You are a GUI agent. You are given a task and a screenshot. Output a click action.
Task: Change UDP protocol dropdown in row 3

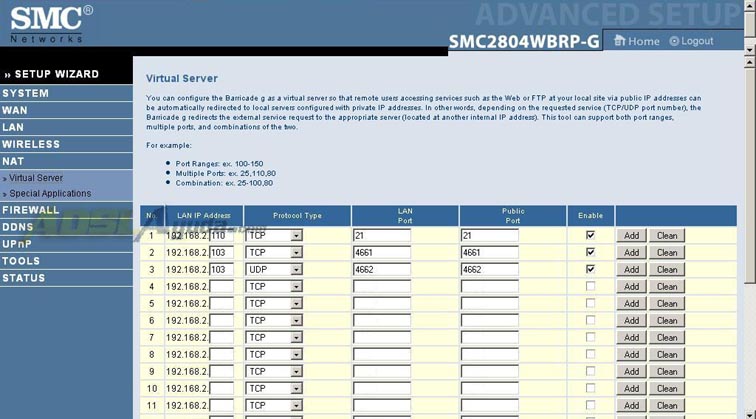point(274,270)
